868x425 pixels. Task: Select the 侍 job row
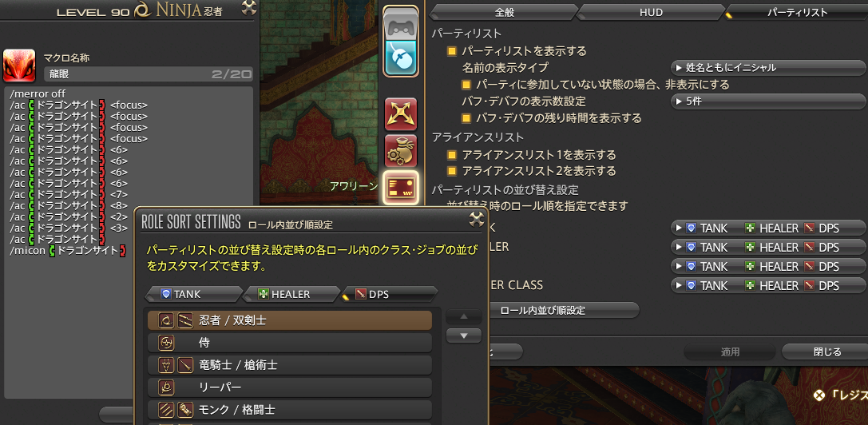[290, 343]
